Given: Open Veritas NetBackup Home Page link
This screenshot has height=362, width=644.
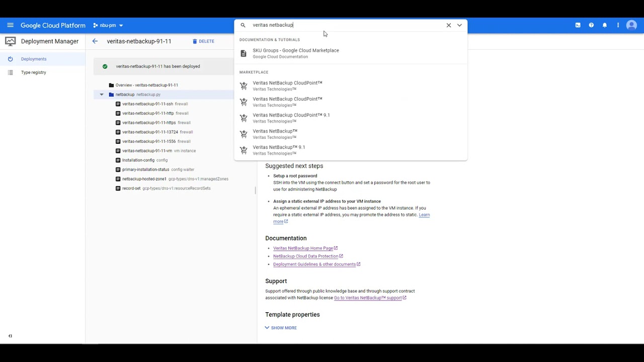Looking at the screenshot, I should (x=303, y=248).
